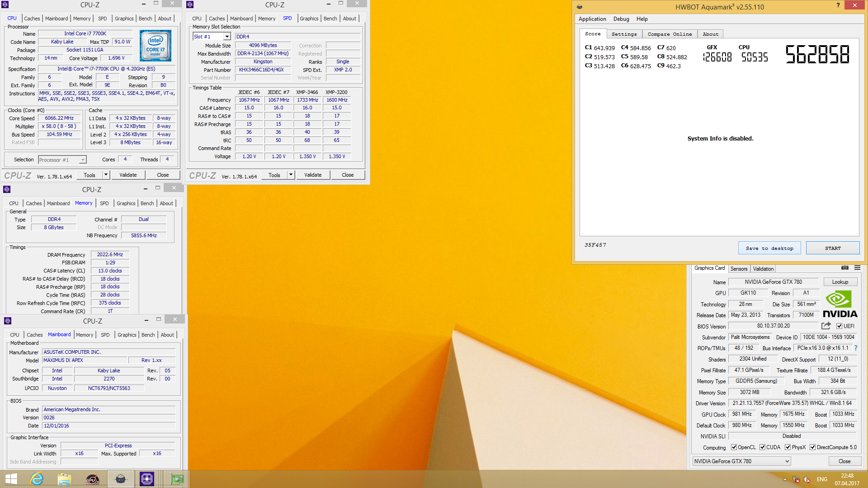
Task: Click the GFX score 126608
Action: pos(717,57)
